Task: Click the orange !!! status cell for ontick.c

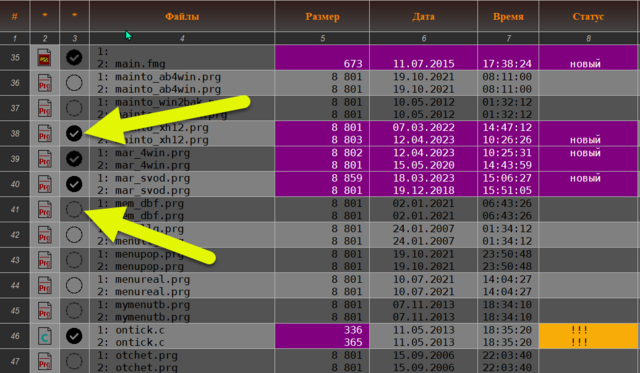Action: (x=588, y=336)
